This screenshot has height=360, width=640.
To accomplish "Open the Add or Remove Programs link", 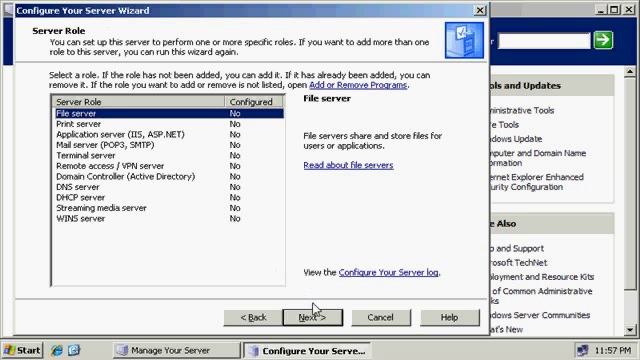I will [x=358, y=85].
